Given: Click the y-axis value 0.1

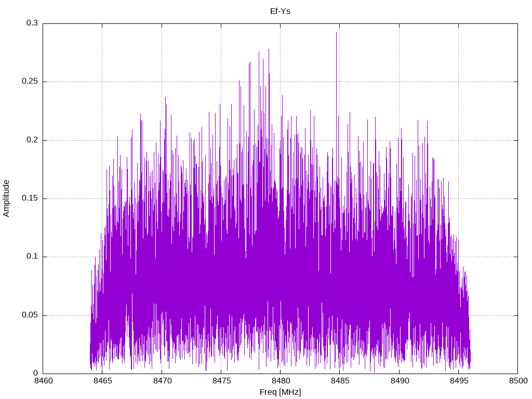Looking at the screenshot, I should tap(32, 256).
